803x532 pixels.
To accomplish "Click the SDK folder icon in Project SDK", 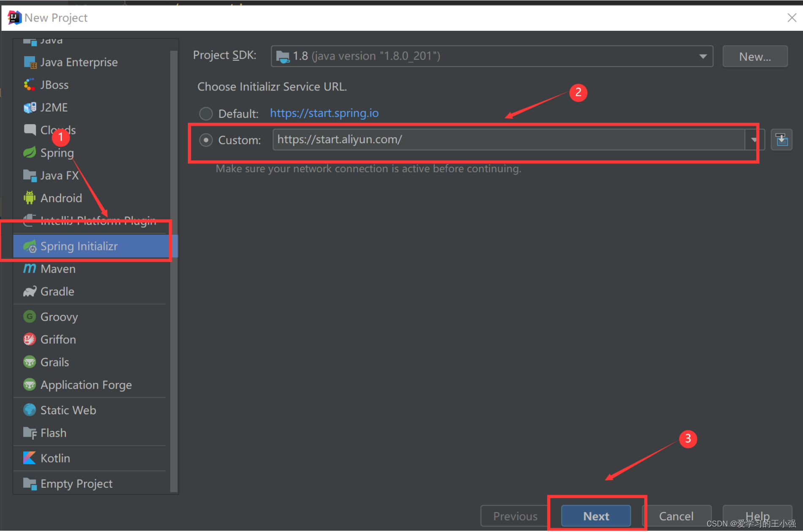I will point(283,56).
